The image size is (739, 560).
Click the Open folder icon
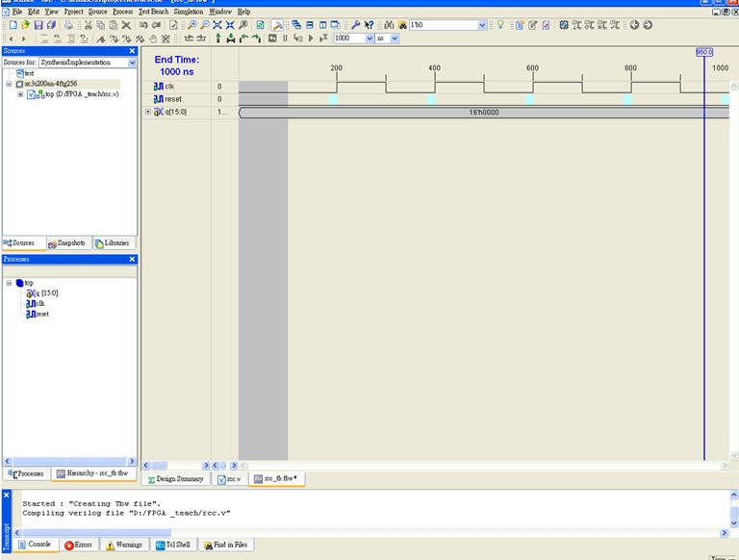tap(26, 25)
